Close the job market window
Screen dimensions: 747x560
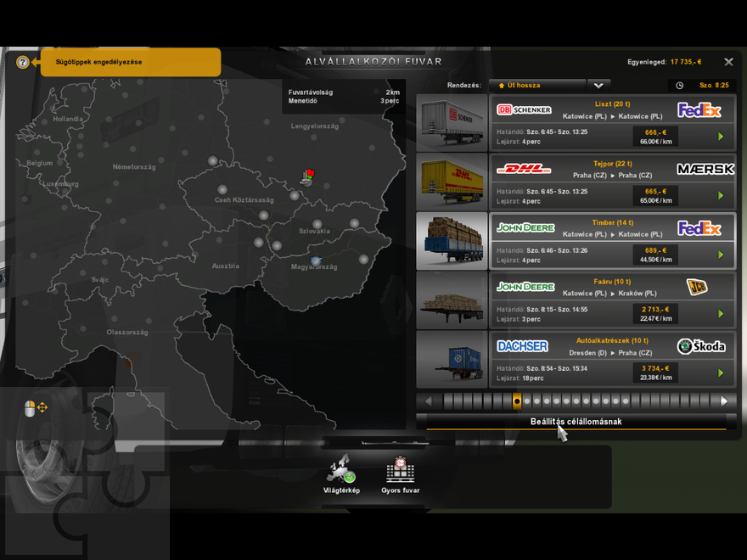(728, 62)
